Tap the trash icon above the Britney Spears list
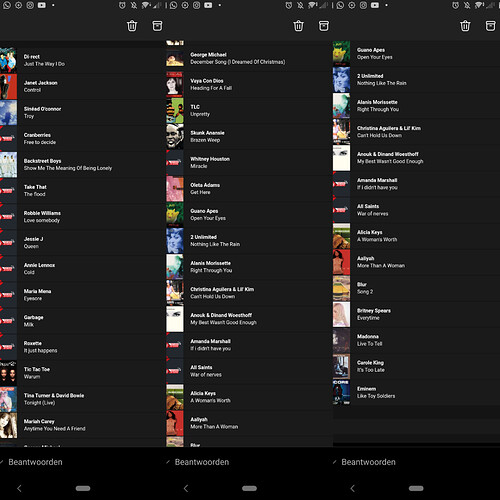 pos(465,26)
